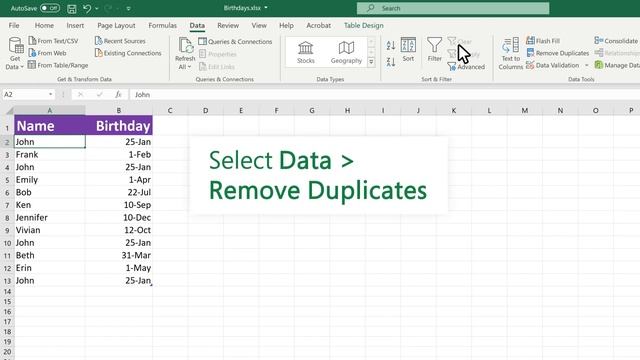
Task: Click the Undo arrow icon
Action: (x=87, y=8)
